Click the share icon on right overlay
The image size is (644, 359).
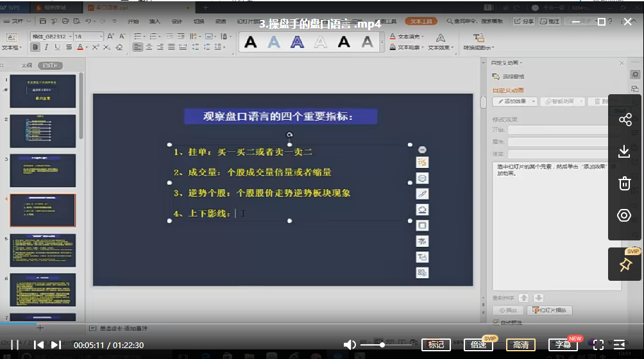point(625,120)
